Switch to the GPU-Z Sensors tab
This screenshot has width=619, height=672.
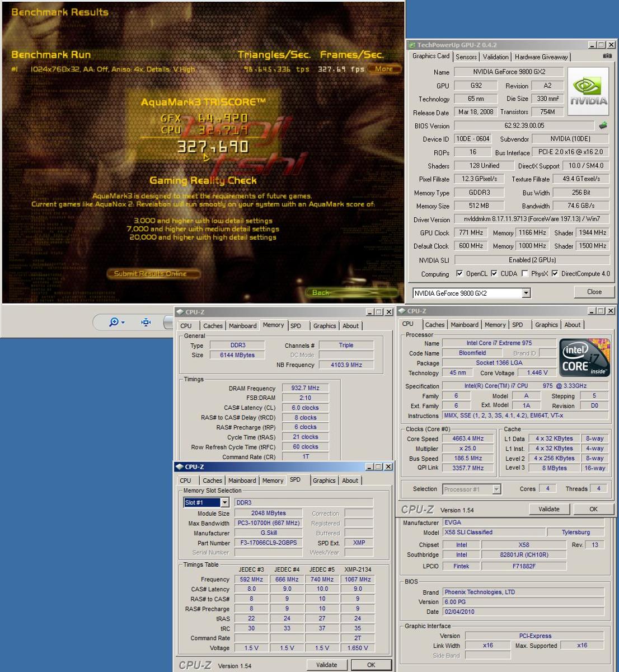(466, 57)
